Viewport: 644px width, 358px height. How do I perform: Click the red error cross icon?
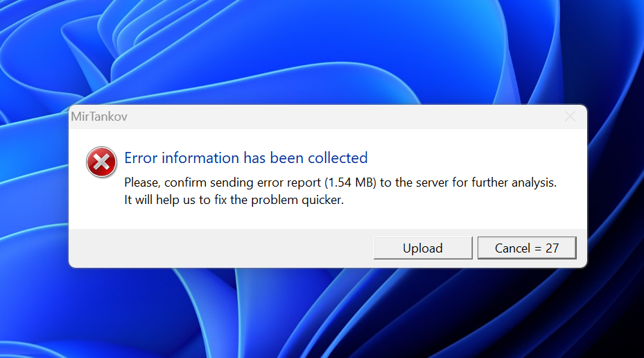(101, 162)
